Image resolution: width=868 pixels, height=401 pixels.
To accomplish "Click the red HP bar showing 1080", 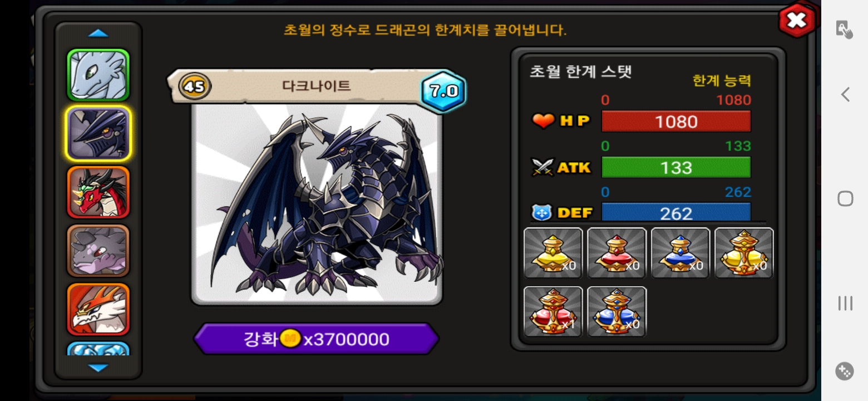I will coord(676,121).
